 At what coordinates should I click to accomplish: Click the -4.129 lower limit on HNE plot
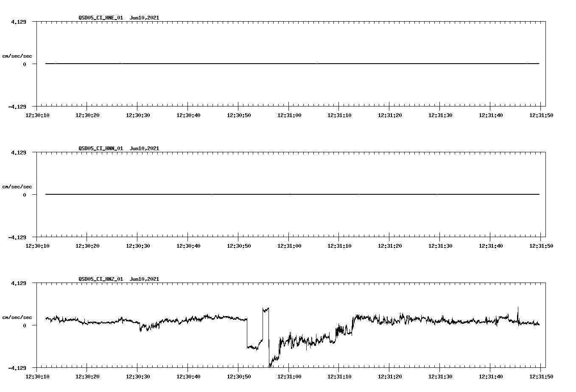click(17, 106)
